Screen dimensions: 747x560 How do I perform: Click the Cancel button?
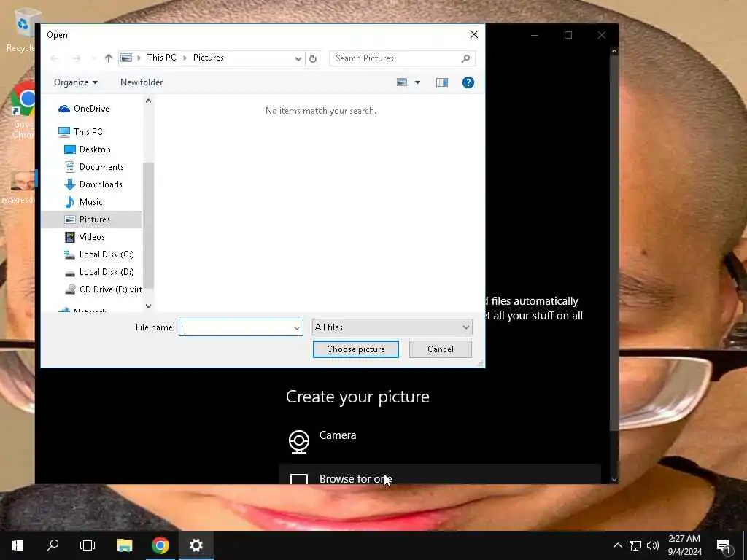440,349
